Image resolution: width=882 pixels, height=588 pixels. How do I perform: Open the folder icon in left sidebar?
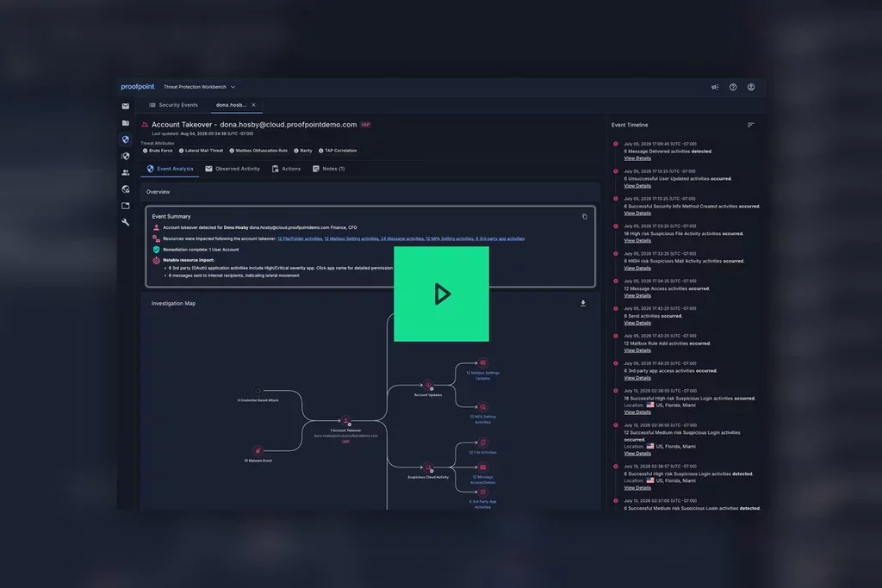126,123
